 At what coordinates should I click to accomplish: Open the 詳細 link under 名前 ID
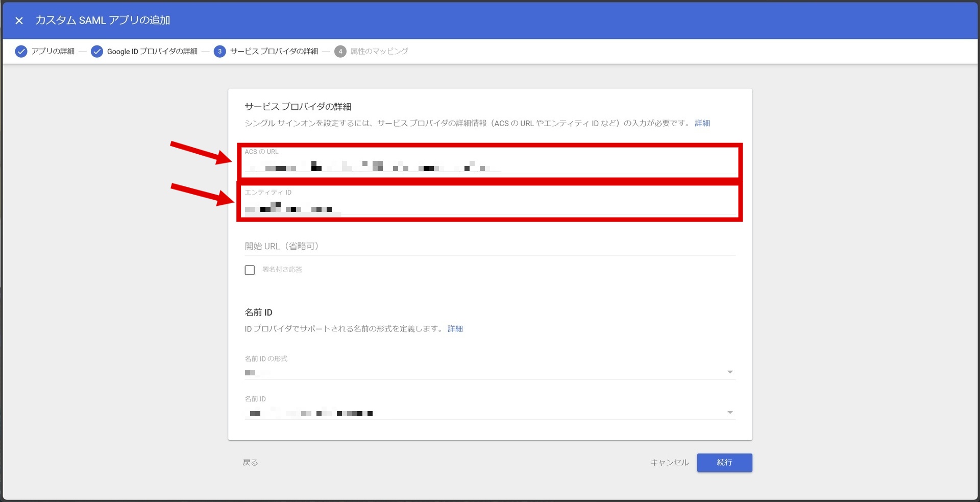tap(455, 329)
